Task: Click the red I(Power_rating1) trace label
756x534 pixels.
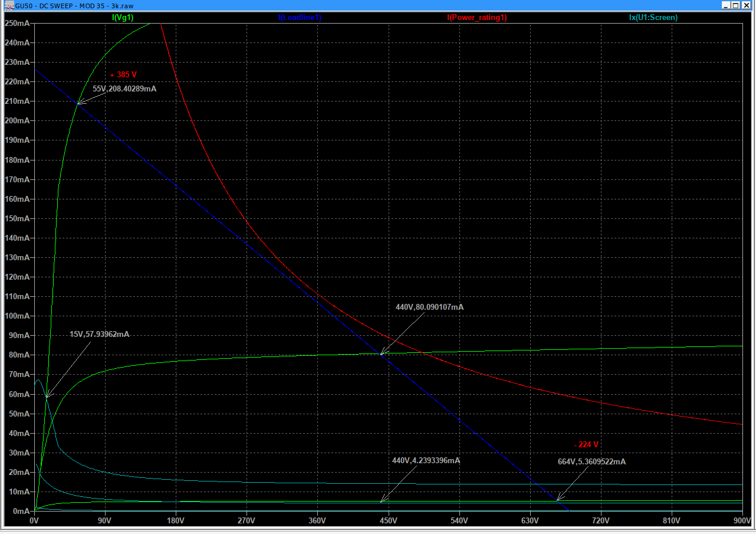Action: click(x=477, y=17)
